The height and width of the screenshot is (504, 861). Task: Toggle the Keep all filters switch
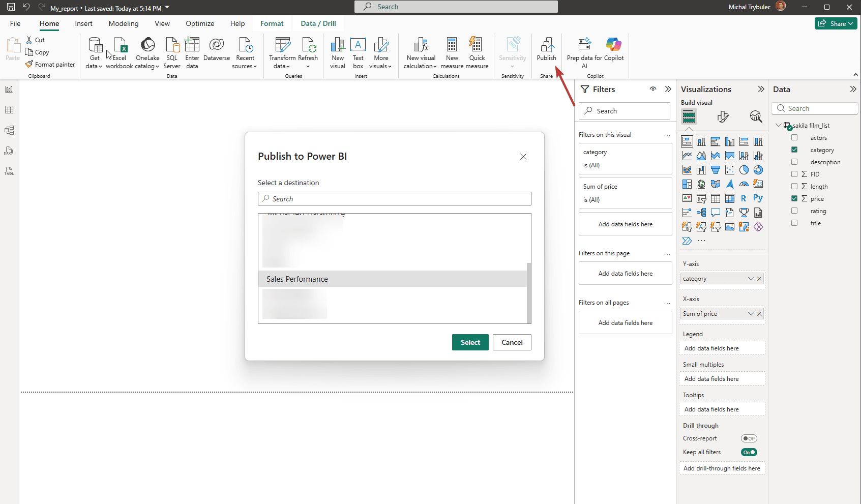pyautogui.click(x=749, y=452)
